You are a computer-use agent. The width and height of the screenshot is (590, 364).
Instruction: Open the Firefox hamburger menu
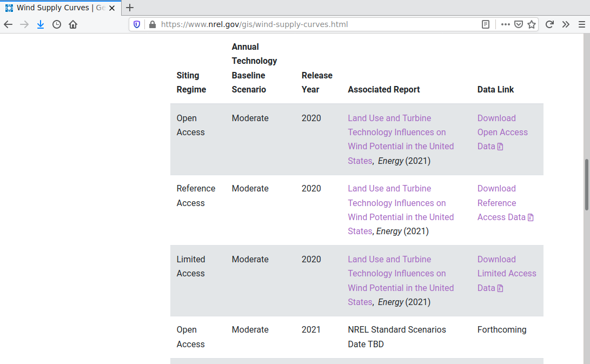[582, 24]
